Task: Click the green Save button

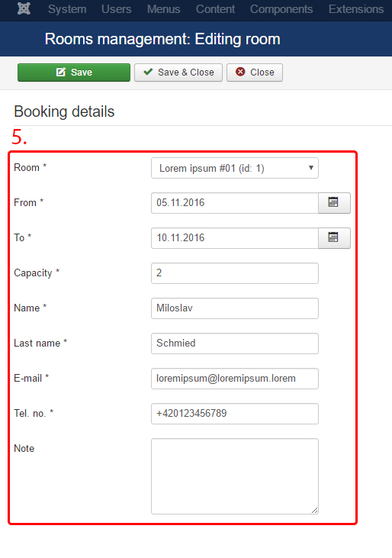Action: (x=74, y=73)
